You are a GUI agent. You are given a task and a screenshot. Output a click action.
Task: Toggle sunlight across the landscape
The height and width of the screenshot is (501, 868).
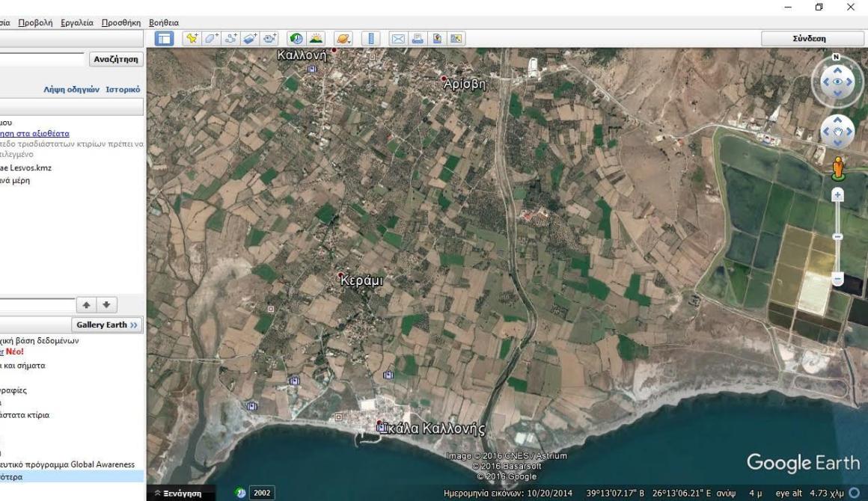pyautogui.click(x=316, y=38)
